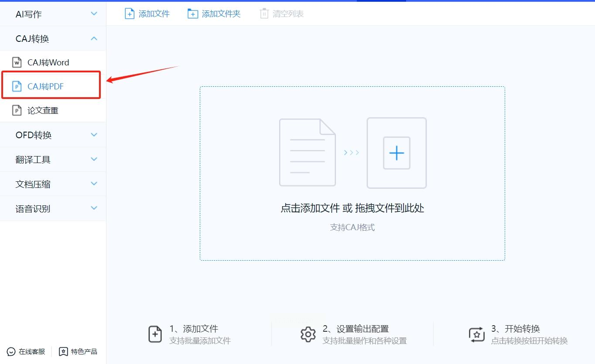Viewport: 595px width, 364px height.
Task: Click the large plus icon in drop zone
Action: tap(397, 153)
